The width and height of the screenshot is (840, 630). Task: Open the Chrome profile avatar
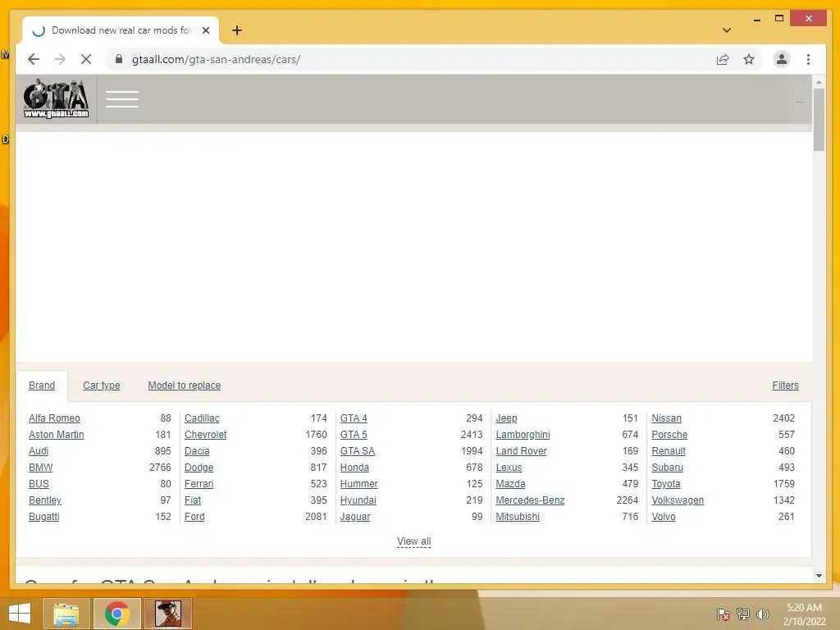[782, 59]
